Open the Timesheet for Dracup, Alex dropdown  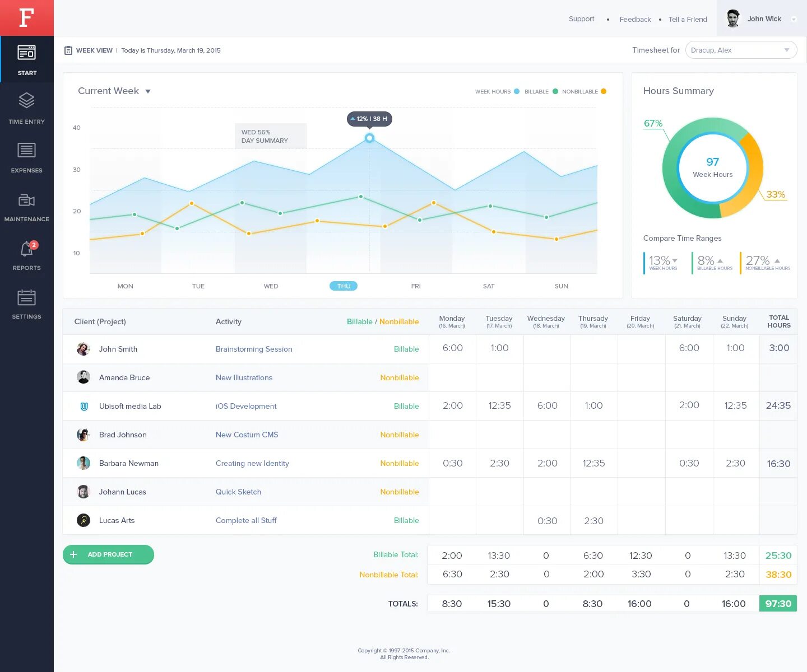741,50
